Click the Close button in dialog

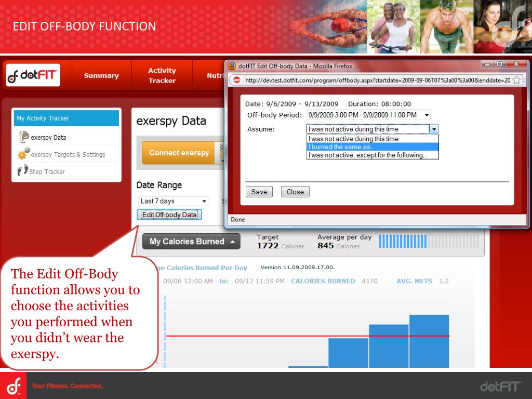click(295, 192)
